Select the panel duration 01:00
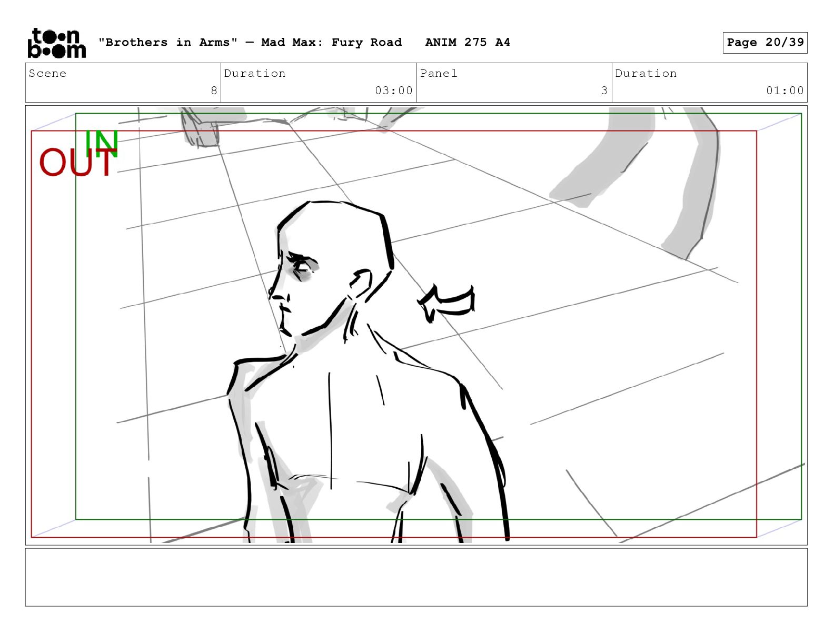 (x=785, y=90)
